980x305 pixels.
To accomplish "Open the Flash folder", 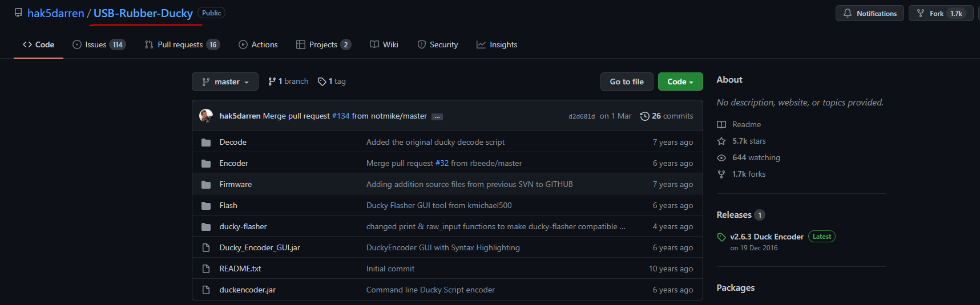I will [228, 205].
